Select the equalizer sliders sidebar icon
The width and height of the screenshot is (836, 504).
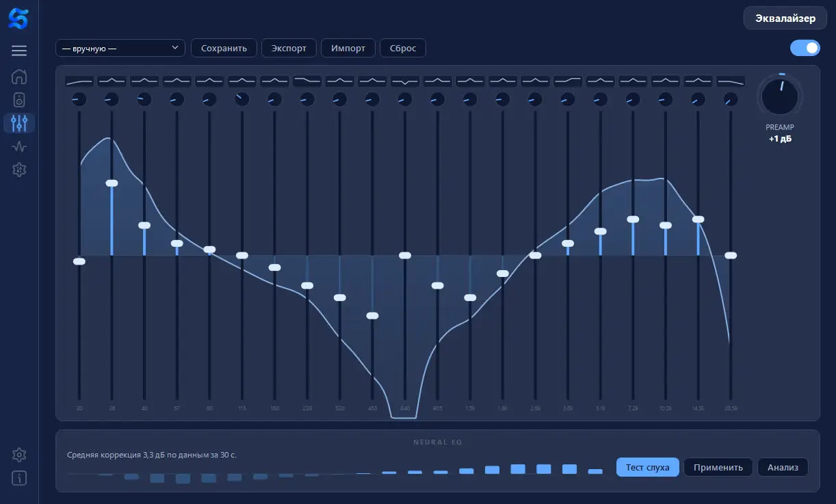(x=19, y=123)
